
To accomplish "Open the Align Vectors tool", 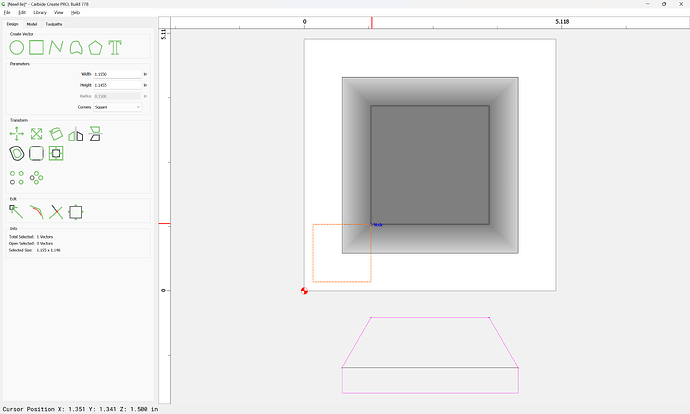I will point(56,154).
